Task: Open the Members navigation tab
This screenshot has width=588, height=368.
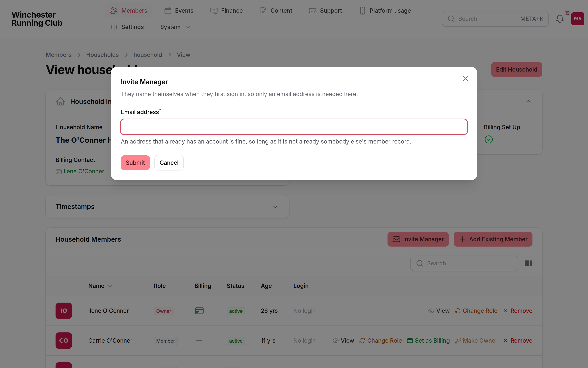Action: [129, 11]
